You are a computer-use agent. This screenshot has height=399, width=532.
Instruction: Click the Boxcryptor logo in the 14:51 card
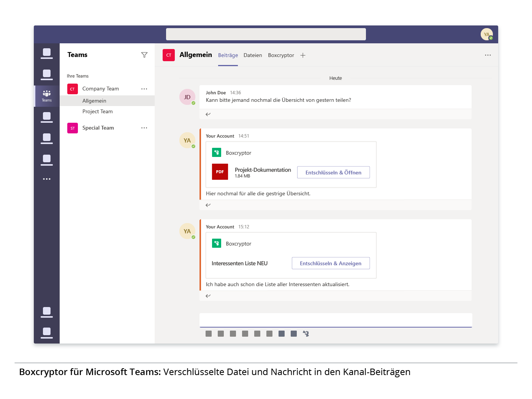point(217,153)
